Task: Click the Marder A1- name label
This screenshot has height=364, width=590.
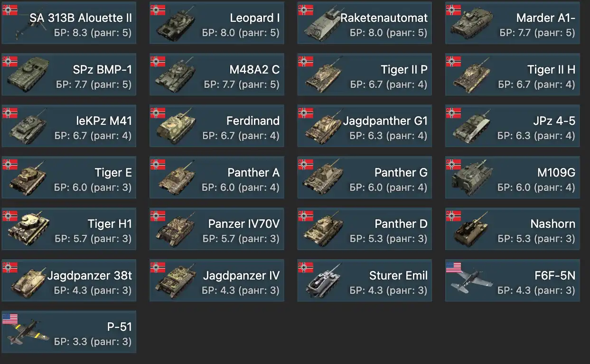Action: tap(546, 18)
